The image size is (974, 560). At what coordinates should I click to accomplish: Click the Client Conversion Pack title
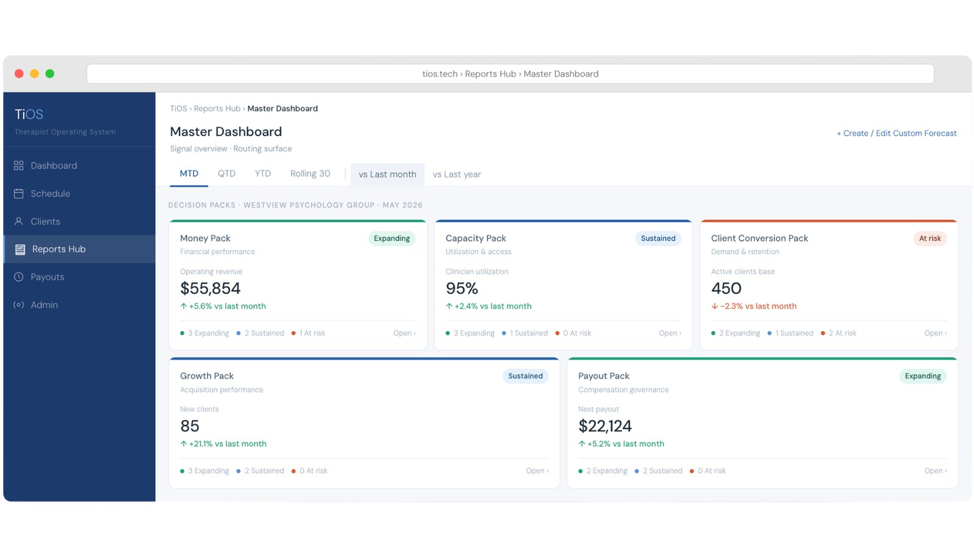[760, 239]
